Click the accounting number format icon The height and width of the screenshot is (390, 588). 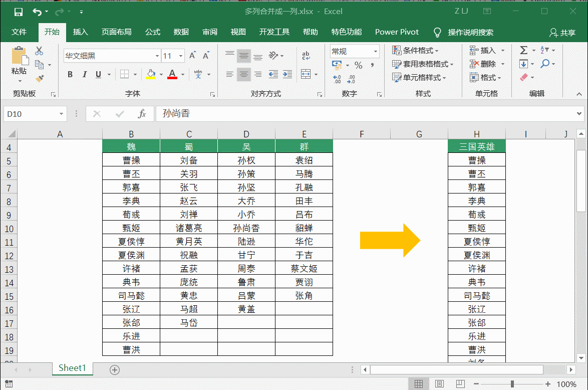tap(337, 65)
